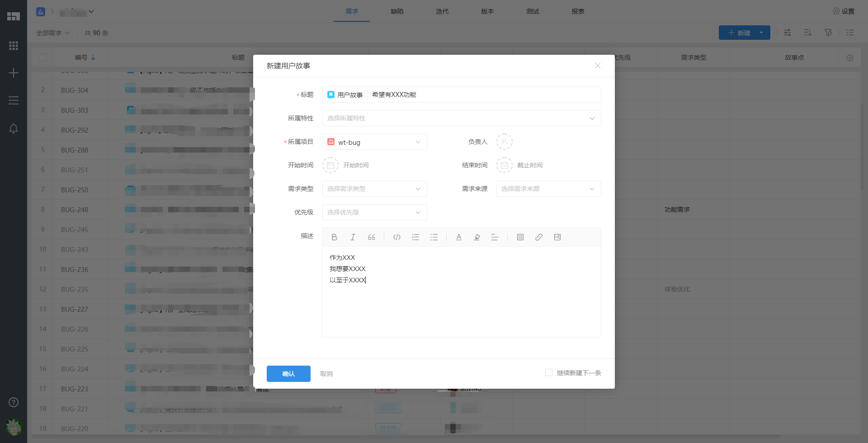The image size is (868, 443).
Task: Open the filter icon in toolbar
Action: point(828,33)
